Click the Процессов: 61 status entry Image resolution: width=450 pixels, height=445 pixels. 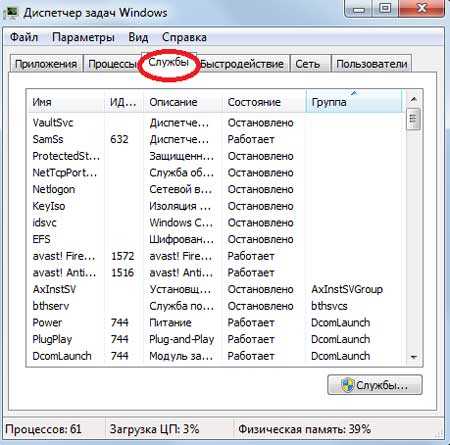[43, 429]
